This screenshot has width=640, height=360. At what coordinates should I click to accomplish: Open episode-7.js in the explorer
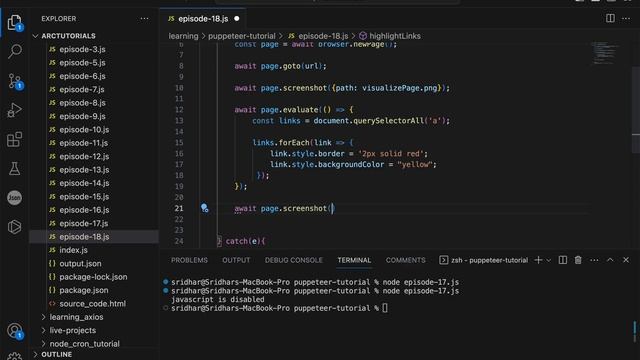tap(82, 89)
